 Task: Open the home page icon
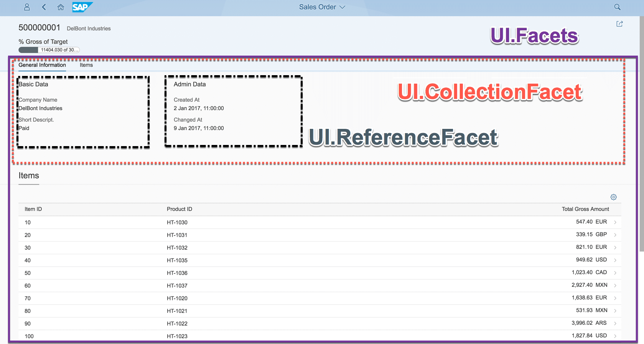61,7
